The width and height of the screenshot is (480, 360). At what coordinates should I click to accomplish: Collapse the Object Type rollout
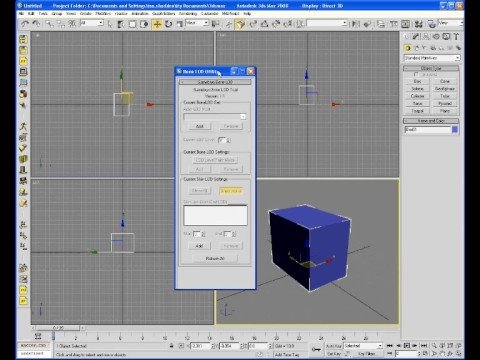[x=431, y=68]
